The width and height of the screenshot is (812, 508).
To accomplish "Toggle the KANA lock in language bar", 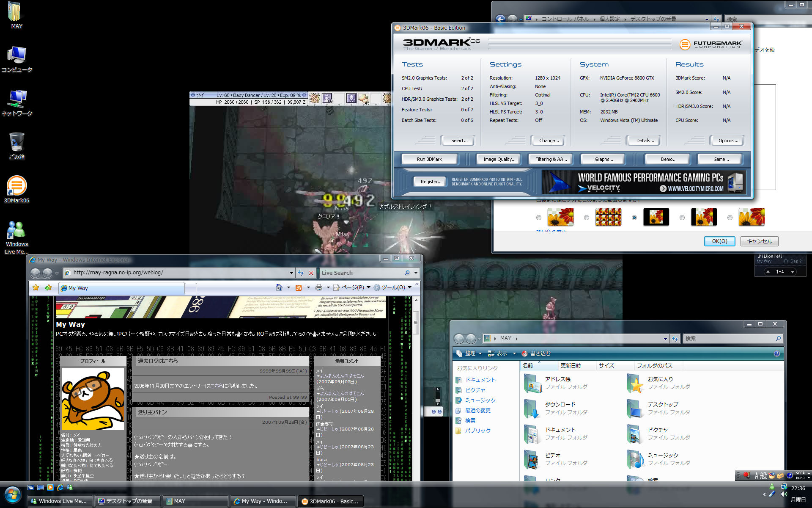I will pyautogui.click(x=800, y=478).
